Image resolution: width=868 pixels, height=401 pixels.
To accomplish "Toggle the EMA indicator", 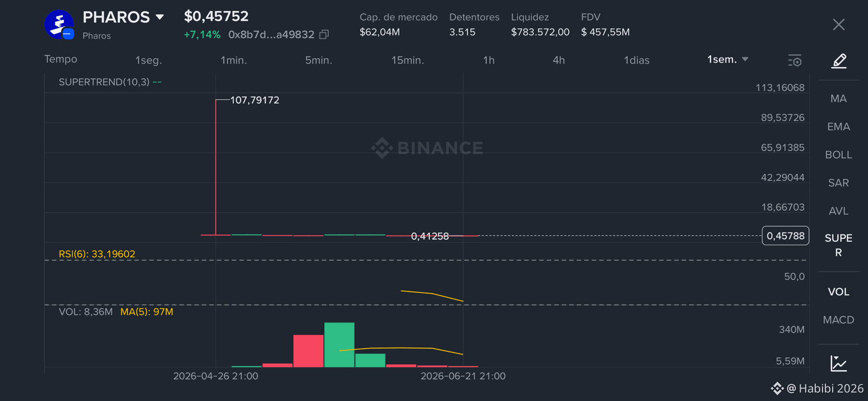I will 838,127.
